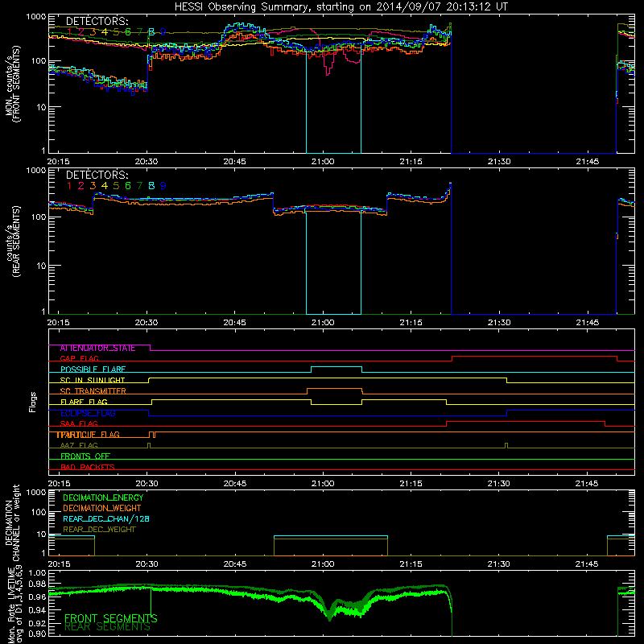Click the 21:00 tick under the Flags plot
The image size is (644, 644).
(x=323, y=484)
